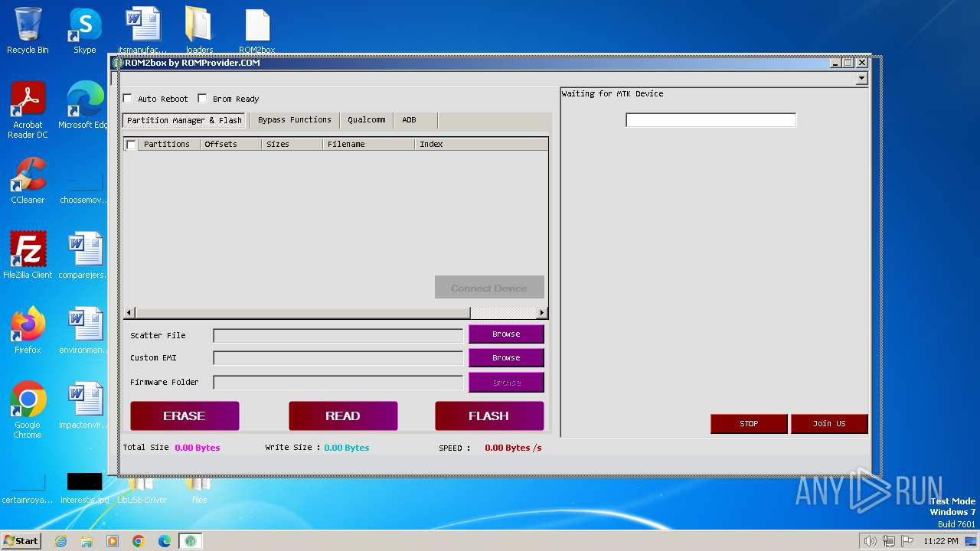
Task: Click Browse next to Custom EMI
Action: (506, 357)
